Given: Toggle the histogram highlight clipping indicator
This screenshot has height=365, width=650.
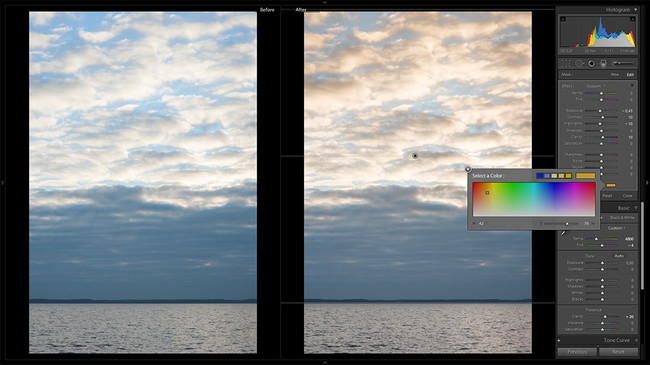Looking at the screenshot, I should [633, 19].
